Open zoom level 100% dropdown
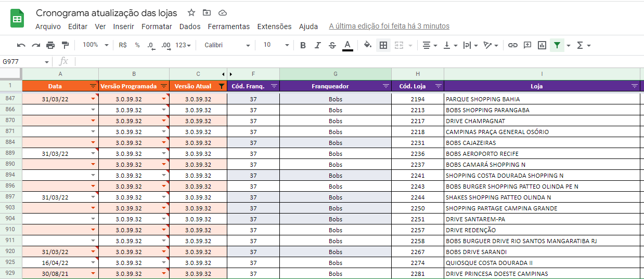 point(96,45)
